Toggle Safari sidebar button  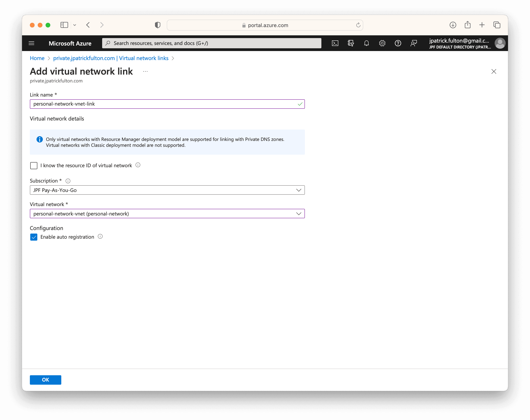point(64,25)
